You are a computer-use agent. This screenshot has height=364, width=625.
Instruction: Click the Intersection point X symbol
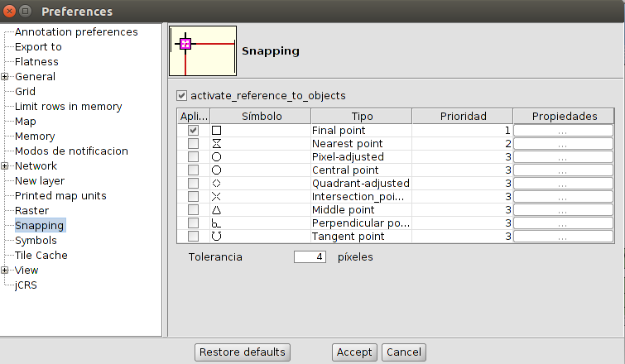click(217, 197)
